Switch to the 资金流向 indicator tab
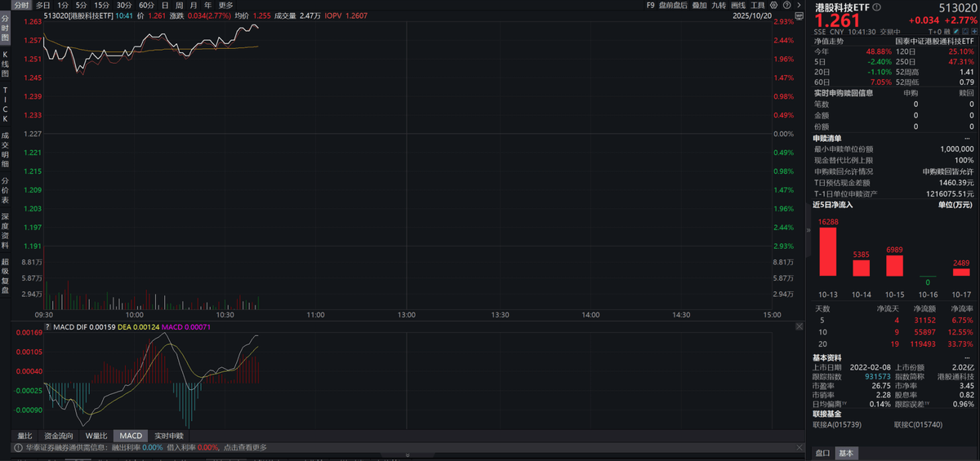This screenshot has height=461, width=980. pyautogui.click(x=58, y=436)
